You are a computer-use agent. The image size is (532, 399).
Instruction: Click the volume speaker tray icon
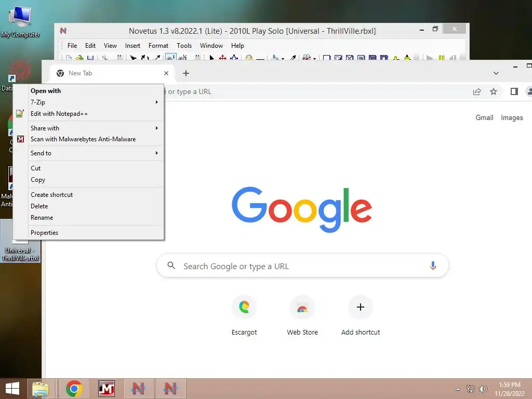(x=483, y=389)
